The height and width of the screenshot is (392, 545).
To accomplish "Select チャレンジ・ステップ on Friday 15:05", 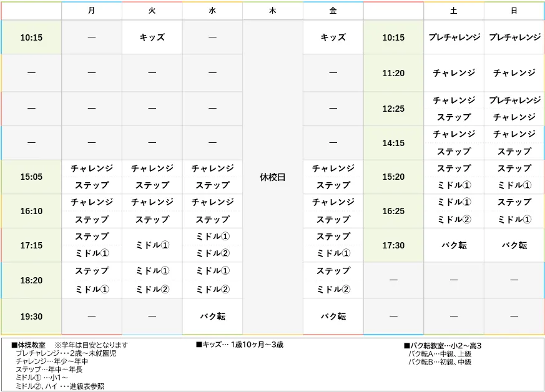I will click(333, 177).
